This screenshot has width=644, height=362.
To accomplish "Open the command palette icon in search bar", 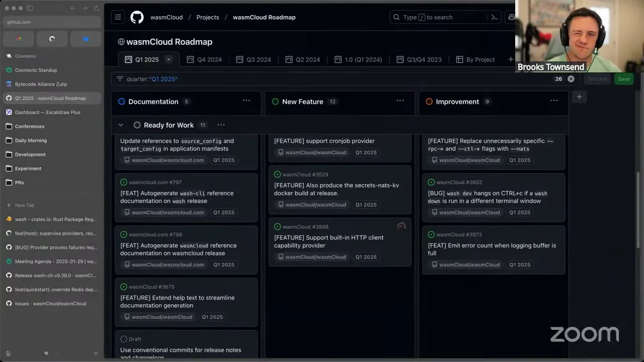I will click(x=495, y=17).
